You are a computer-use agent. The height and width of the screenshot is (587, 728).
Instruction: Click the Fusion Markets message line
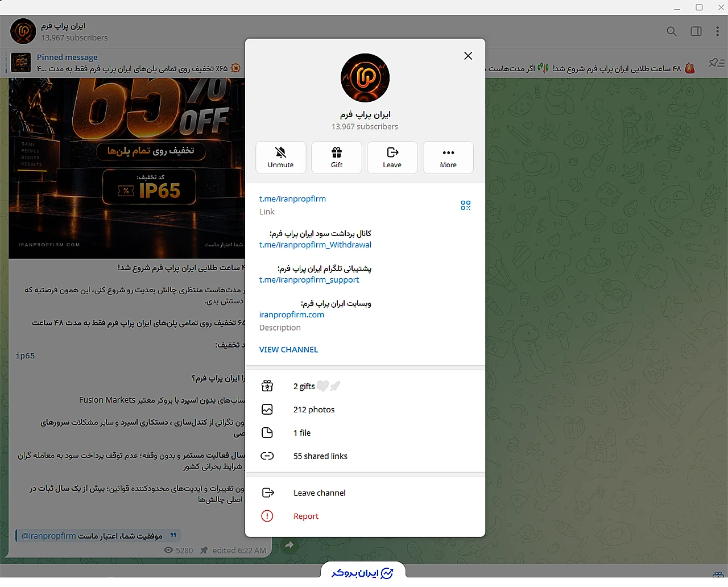(162, 400)
